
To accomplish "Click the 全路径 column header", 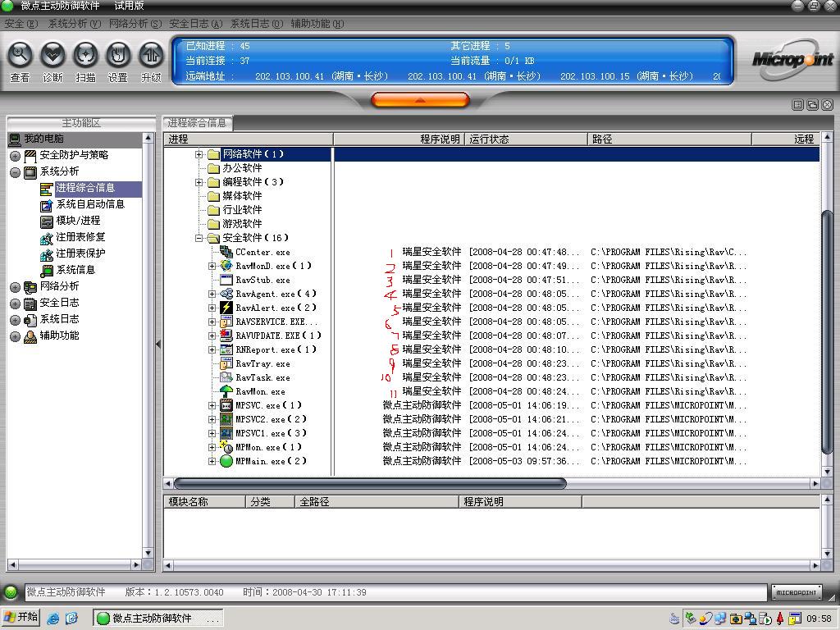I will click(x=377, y=502).
